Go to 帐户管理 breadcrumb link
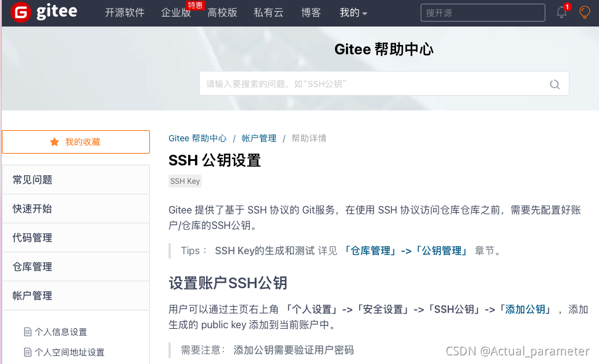 point(259,138)
